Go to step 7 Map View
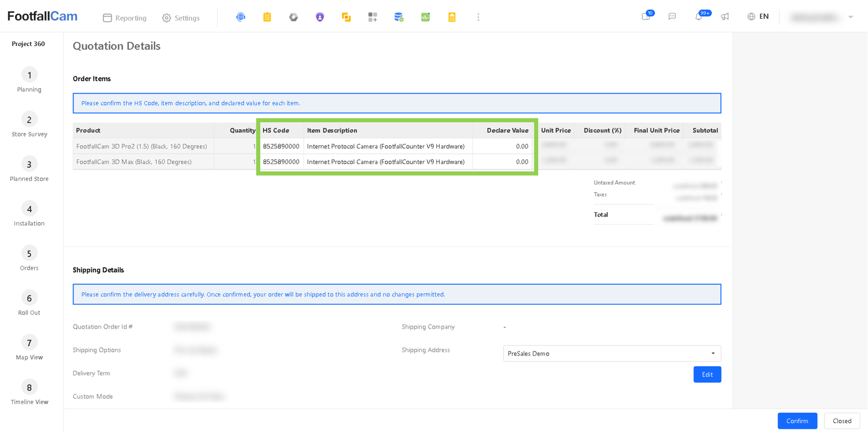The image size is (868, 436). 30,347
